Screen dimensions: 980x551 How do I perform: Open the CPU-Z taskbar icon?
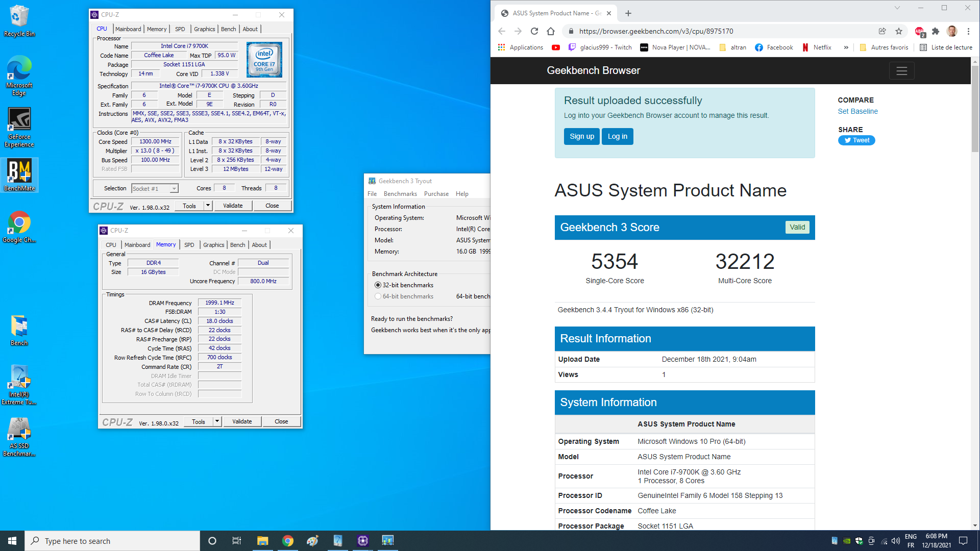pos(363,541)
